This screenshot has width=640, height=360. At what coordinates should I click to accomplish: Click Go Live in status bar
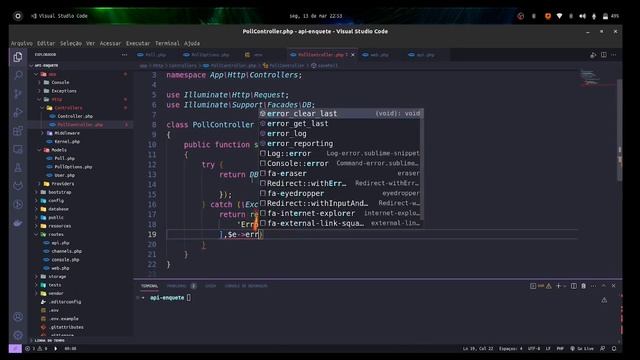(x=582, y=349)
